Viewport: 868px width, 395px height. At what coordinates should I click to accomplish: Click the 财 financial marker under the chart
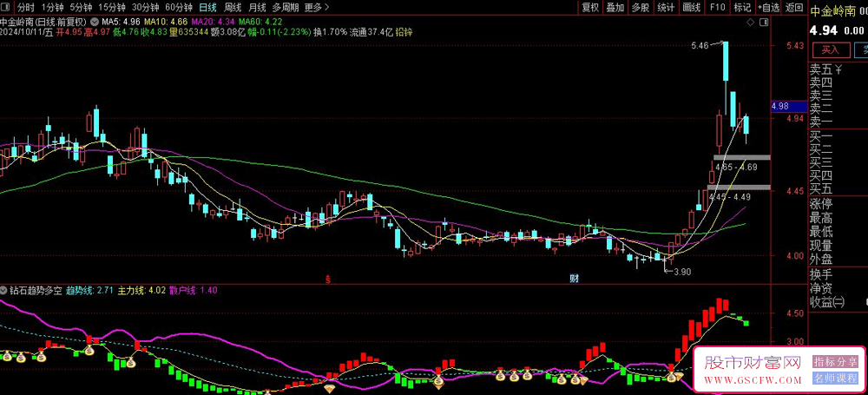pyautogui.click(x=575, y=279)
